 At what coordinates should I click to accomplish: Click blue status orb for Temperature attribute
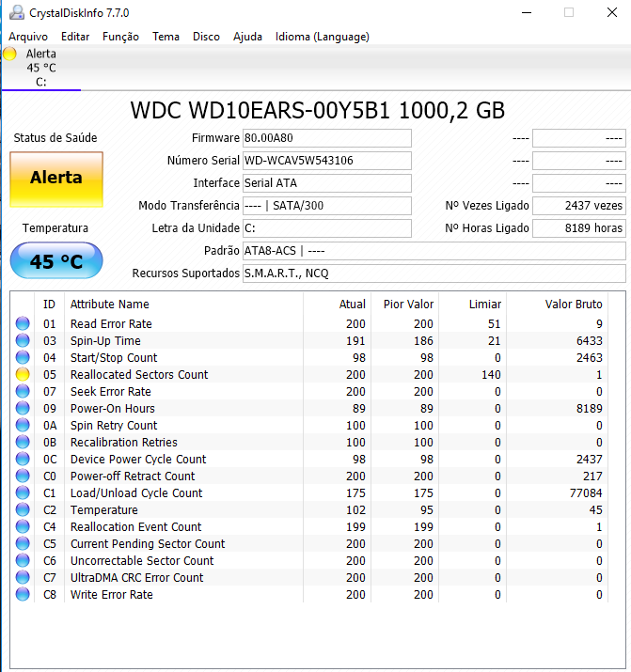pyautogui.click(x=23, y=509)
